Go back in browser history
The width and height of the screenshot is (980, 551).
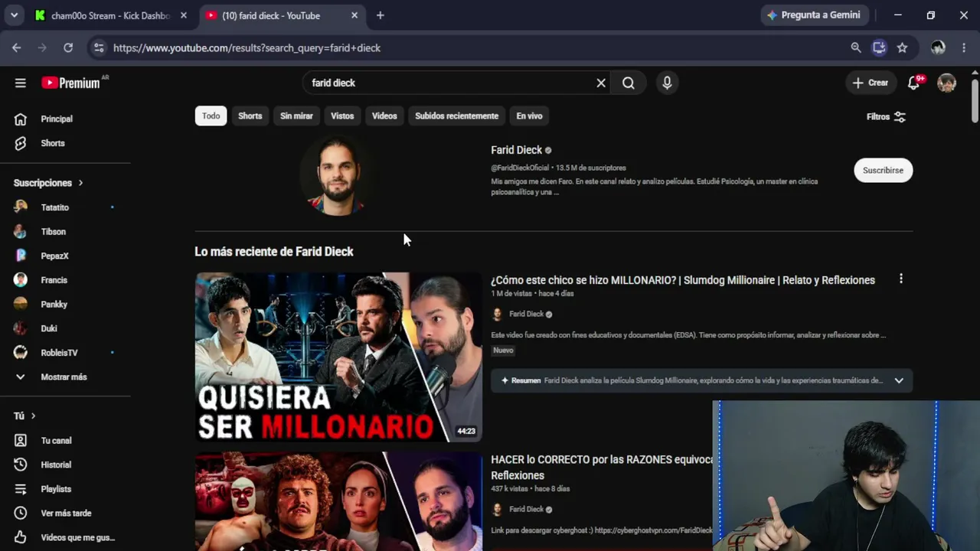pos(16,47)
